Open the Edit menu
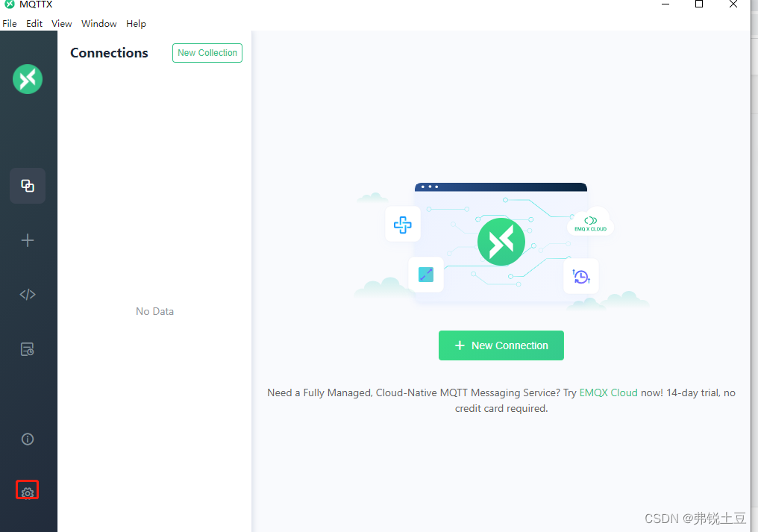758x532 pixels. coord(34,24)
